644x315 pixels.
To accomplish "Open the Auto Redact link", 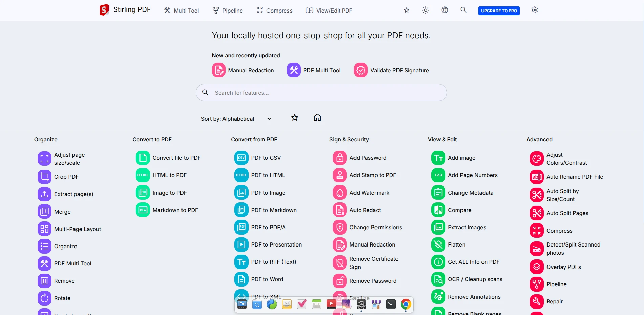I will [x=365, y=210].
